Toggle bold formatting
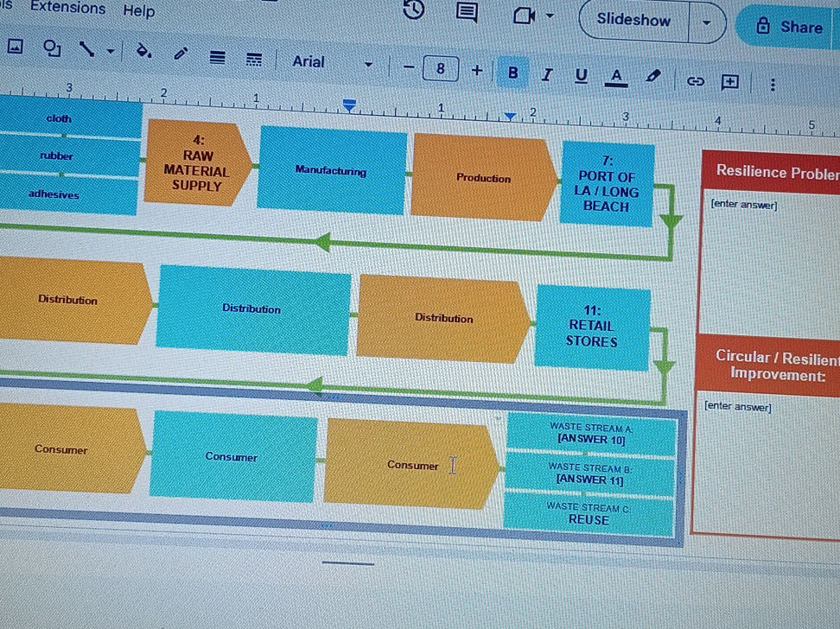Screen dimensions: 840x629 pos(512,73)
